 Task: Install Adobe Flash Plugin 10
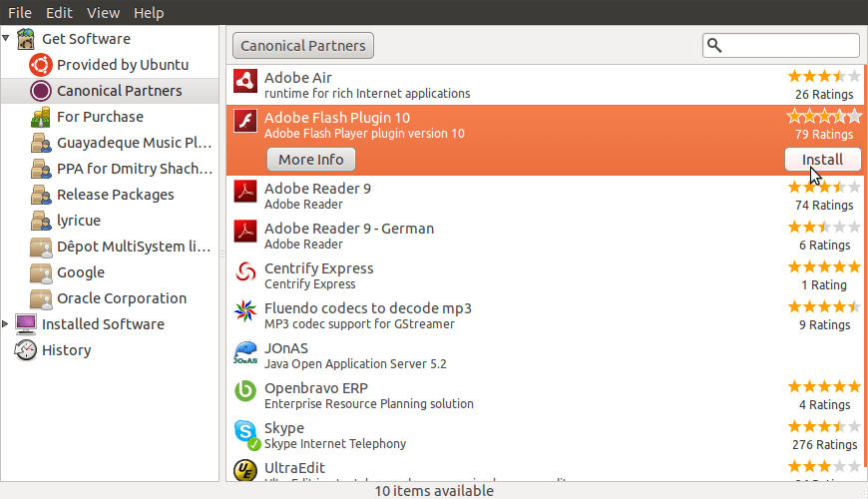point(822,160)
